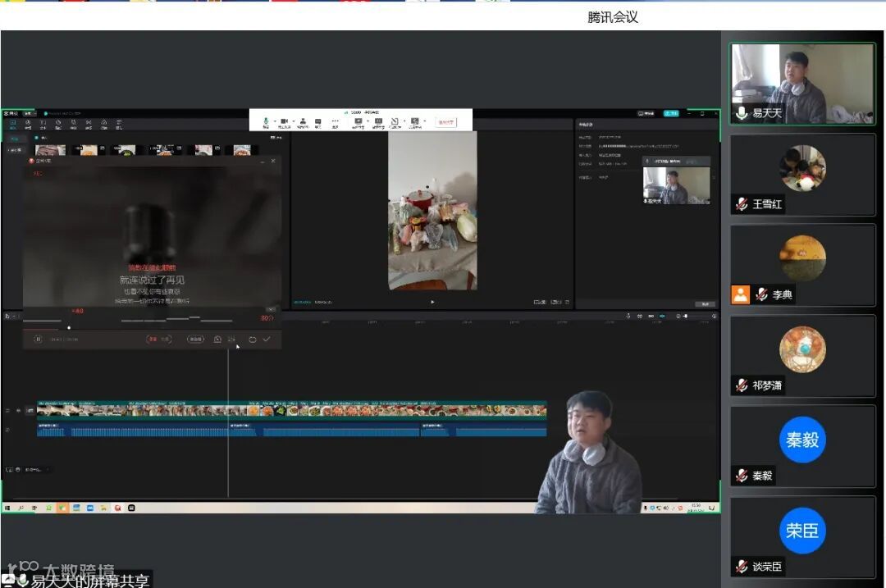Open the Transitions tool in Jianying's top toolbar
Screen dimensions: 886x588
tap(89, 125)
